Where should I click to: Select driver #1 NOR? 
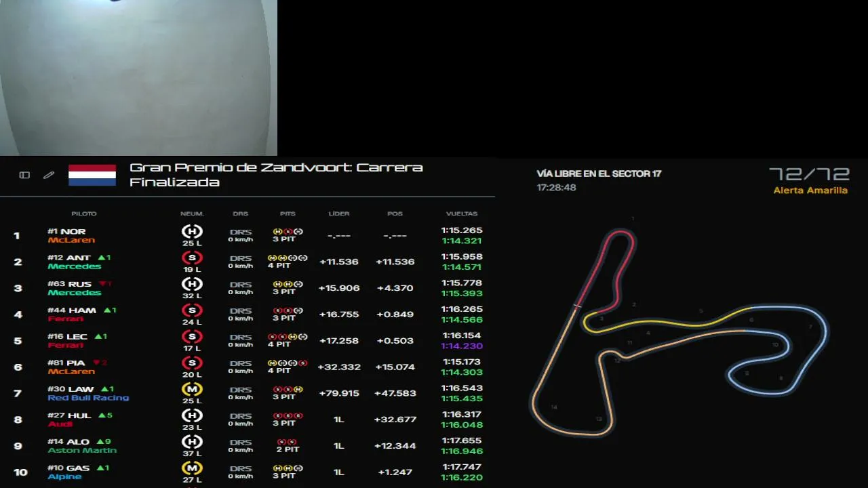(x=66, y=231)
